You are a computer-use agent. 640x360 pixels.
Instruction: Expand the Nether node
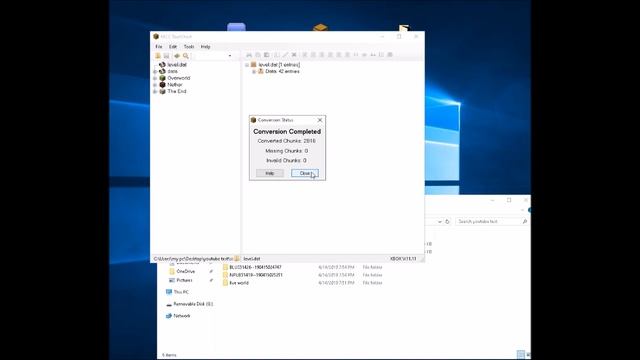point(155,85)
